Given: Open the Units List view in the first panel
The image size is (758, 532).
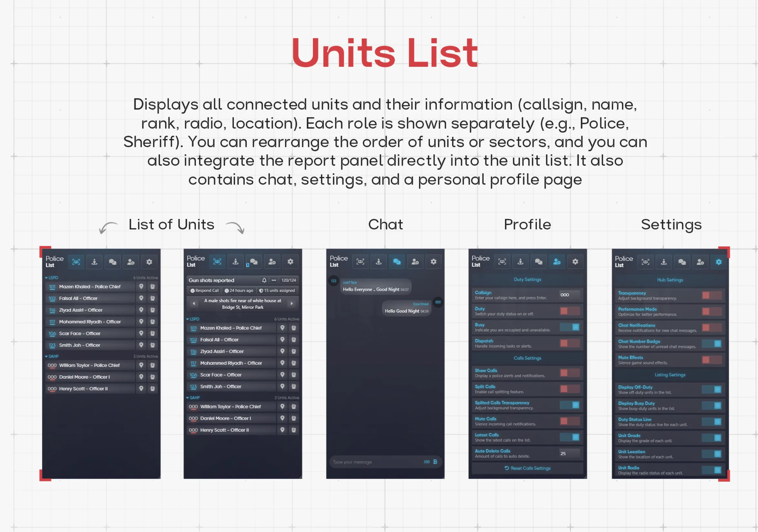Looking at the screenshot, I should click(76, 262).
